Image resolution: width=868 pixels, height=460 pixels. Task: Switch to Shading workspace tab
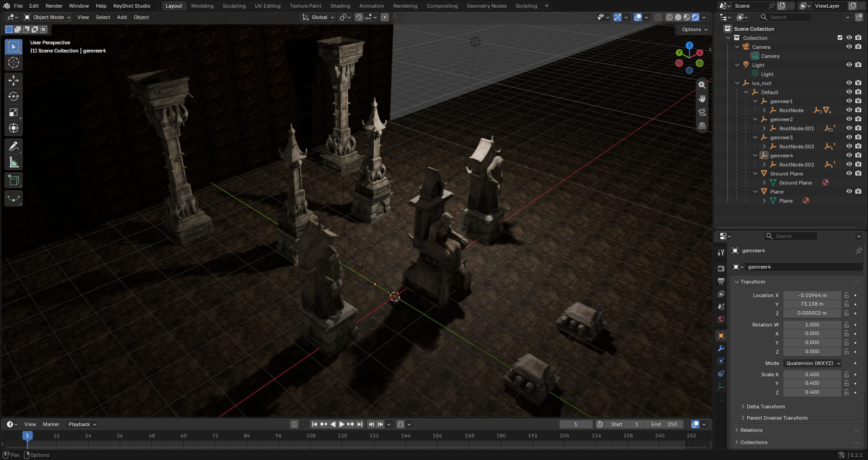(x=340, y=6)
